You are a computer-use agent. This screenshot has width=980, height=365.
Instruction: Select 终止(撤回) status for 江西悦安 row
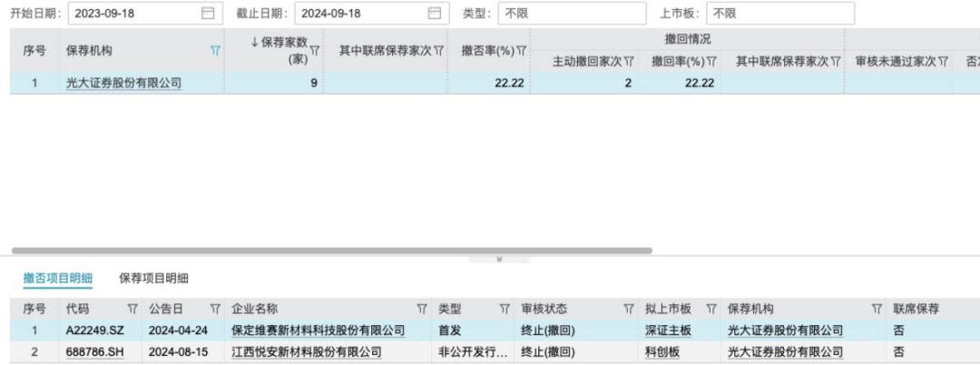(x=575, y=352)
